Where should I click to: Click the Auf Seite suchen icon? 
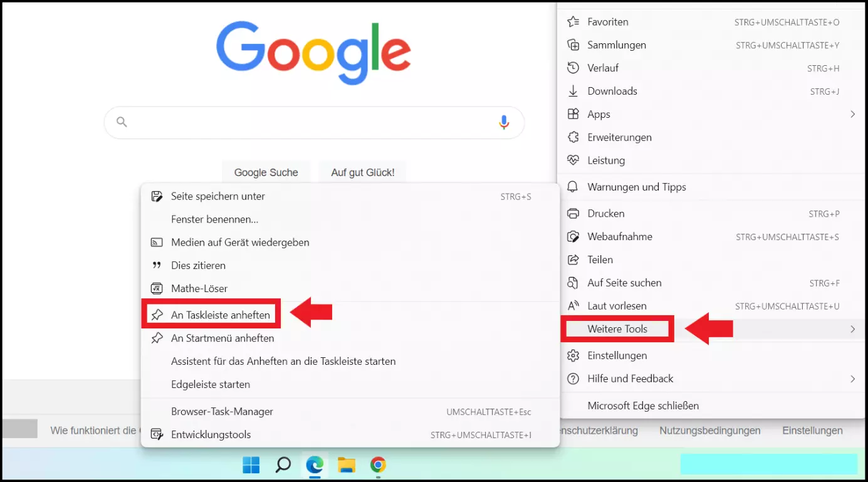(573, 283)
